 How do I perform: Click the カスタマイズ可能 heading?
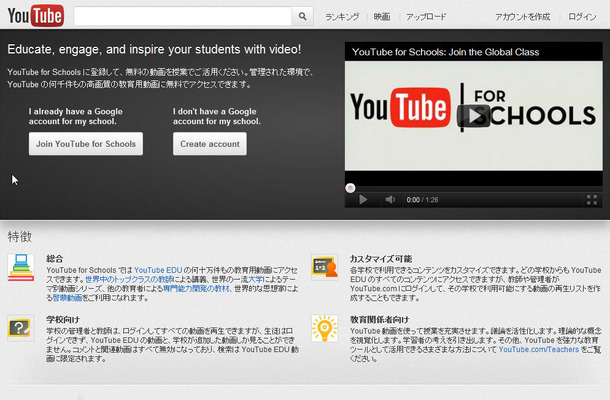(380, 259)
